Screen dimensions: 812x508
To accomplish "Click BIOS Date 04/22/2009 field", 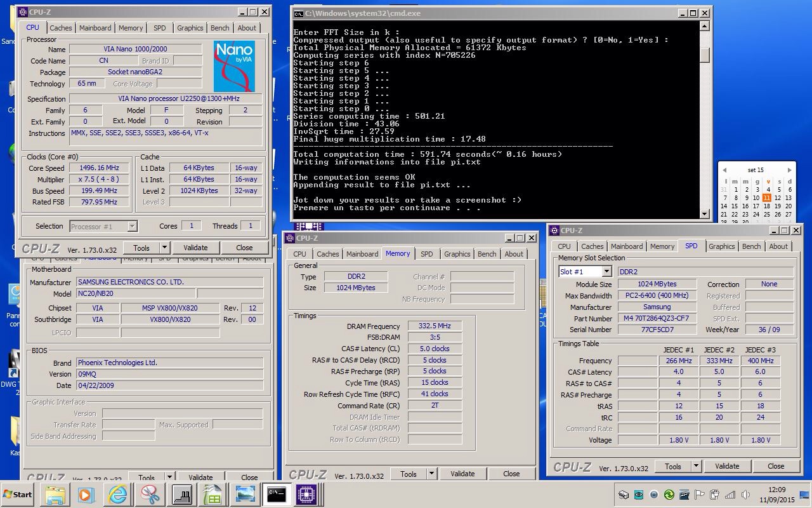I will click(x=170, y=385).
